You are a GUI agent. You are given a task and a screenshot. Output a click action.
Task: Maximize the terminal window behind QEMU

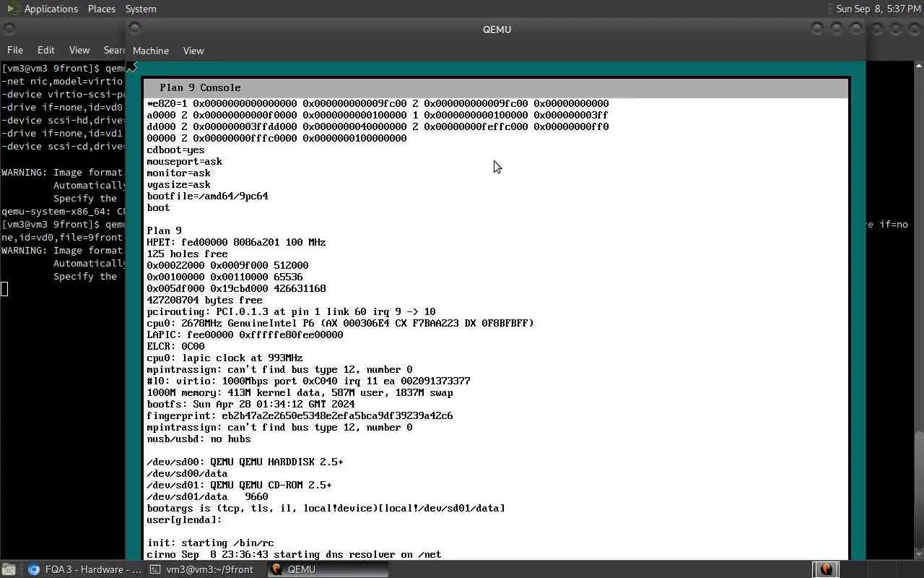[896, 29]
